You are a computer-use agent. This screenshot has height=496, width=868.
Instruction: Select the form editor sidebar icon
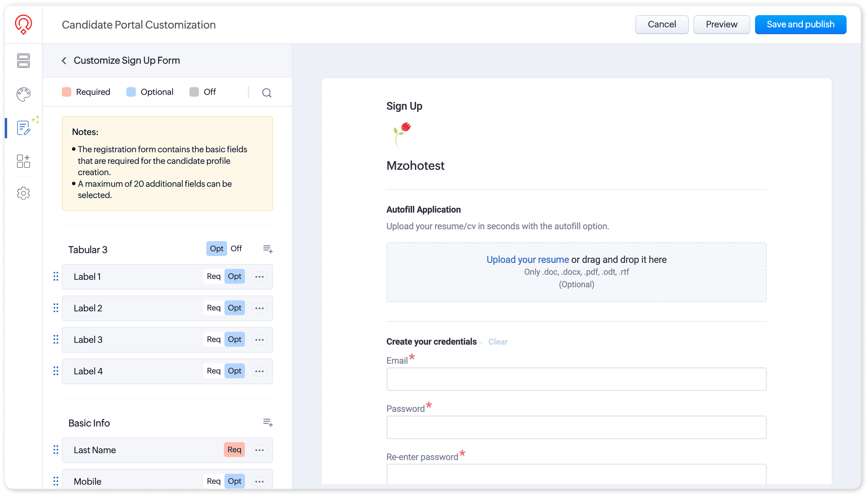pyautogui.click(x=23, y=128)
